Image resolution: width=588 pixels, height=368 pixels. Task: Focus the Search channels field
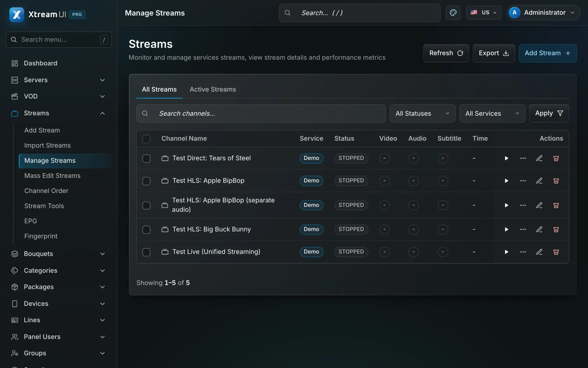pyautogui.click(x=261, y=114)
